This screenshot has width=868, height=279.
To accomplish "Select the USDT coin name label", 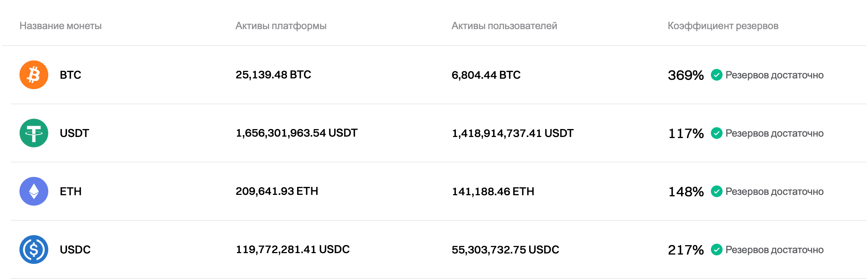I will [x=74, y=133].
